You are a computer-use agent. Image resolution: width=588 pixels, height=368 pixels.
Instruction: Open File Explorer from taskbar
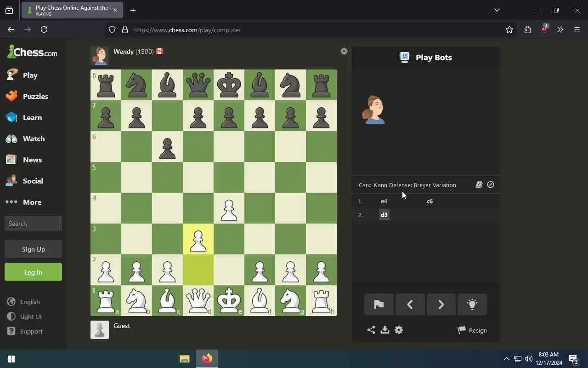point(184,359)
